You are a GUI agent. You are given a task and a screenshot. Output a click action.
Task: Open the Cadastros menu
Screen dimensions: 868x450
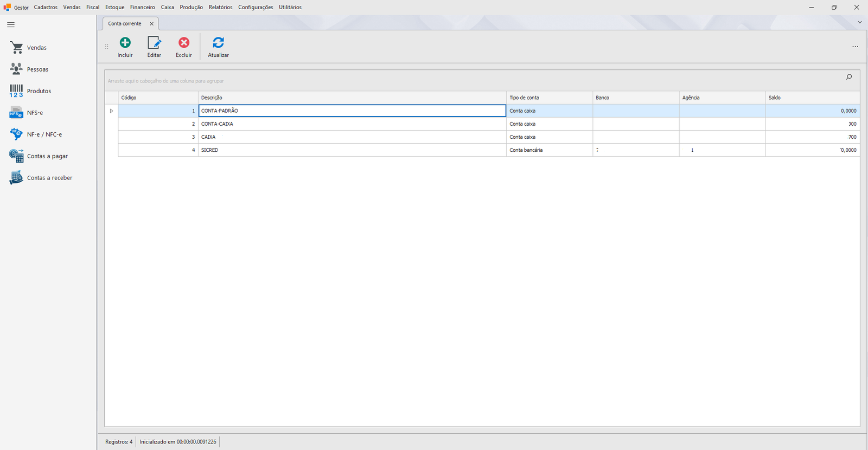tap(46, 7)
